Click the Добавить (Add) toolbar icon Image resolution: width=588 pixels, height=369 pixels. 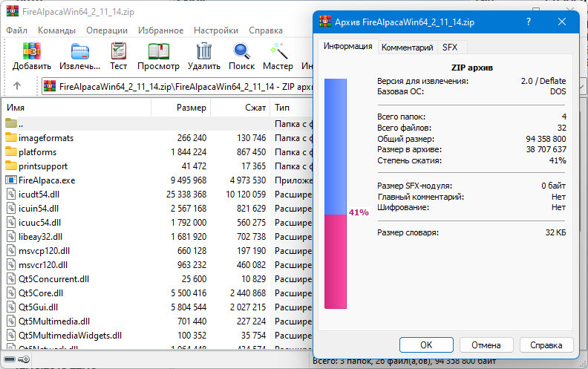point(31,51)
